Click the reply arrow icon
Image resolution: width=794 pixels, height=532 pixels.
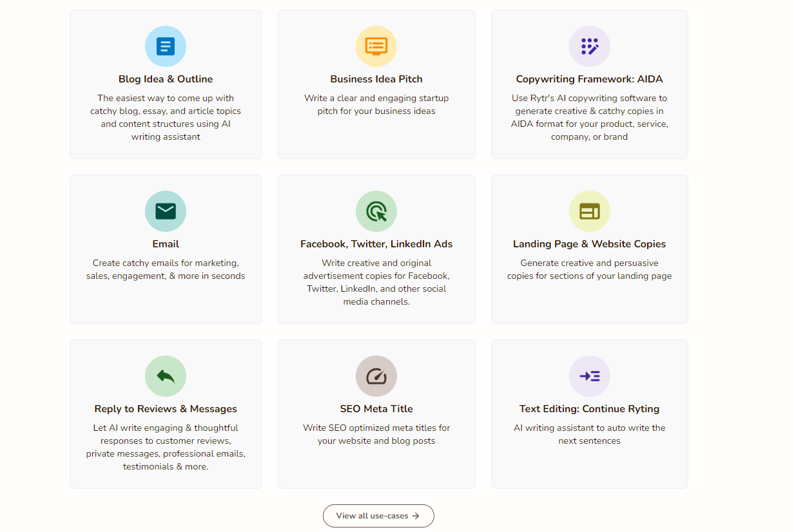pos(166,376)
